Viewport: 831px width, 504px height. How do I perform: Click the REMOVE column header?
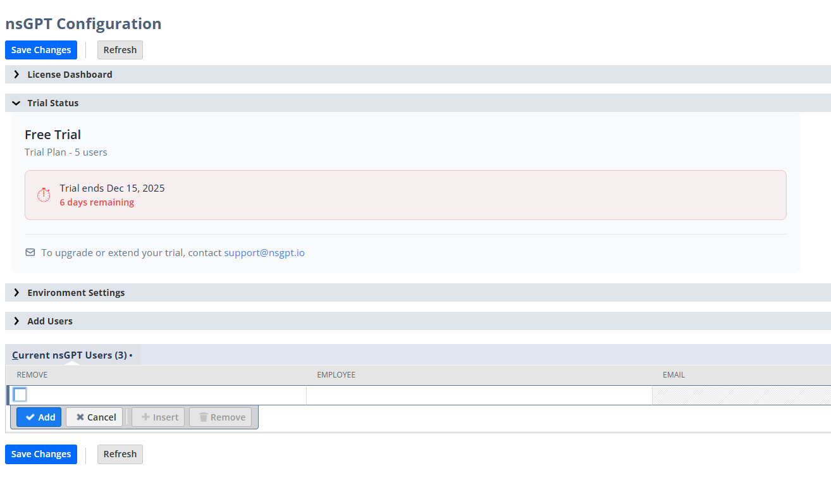[32, 375]
